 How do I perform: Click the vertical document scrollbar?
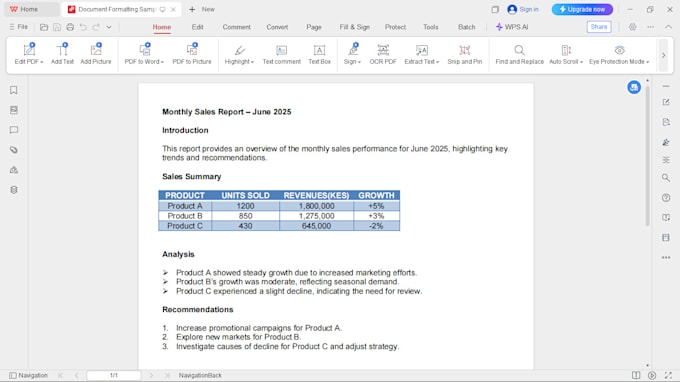point(647,156)
